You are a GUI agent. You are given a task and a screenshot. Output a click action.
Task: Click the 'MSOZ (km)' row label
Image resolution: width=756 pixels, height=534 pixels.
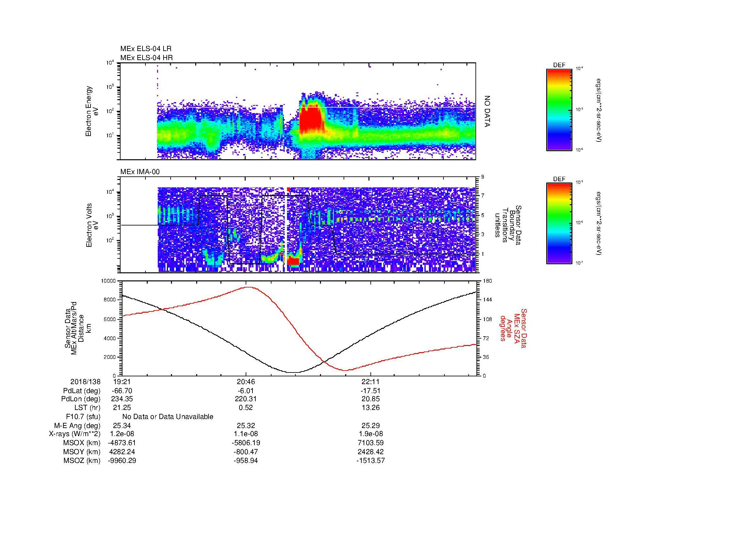pos(82,461)
